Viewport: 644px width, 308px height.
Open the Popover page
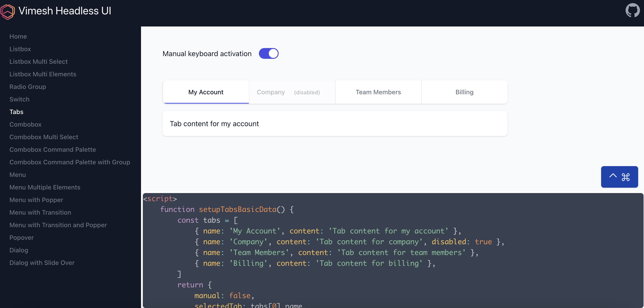[x=22, y=238]
